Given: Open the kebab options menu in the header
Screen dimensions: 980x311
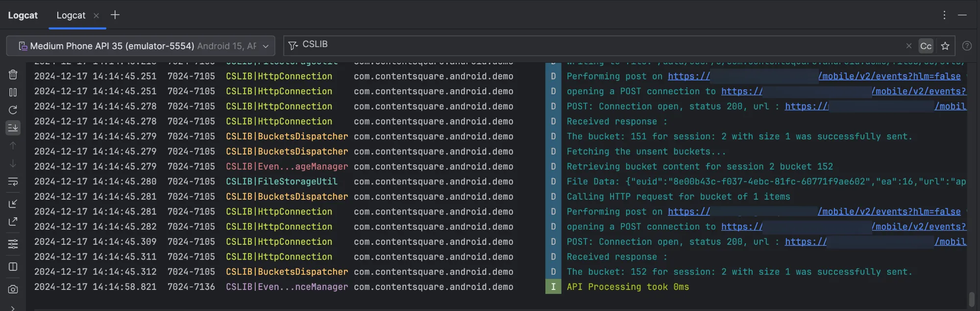Looking at the screenshot, I should click(944, 15).
